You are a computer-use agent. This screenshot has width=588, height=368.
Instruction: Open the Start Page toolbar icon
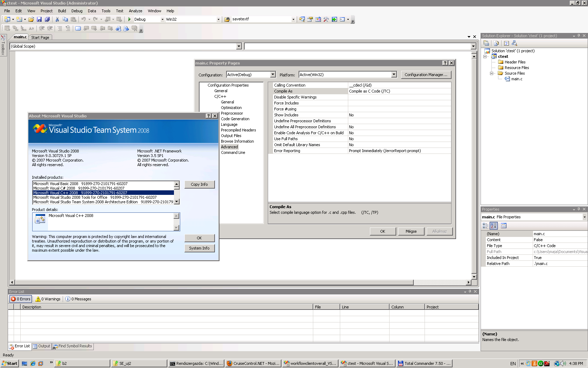[334, 19]
